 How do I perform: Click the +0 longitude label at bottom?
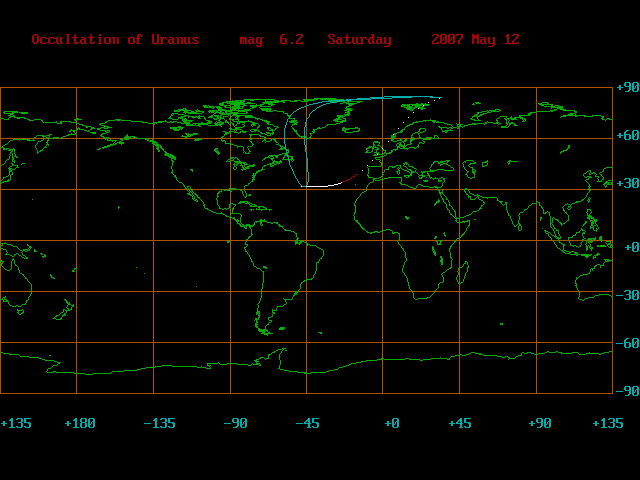click(x=392, y=423)
